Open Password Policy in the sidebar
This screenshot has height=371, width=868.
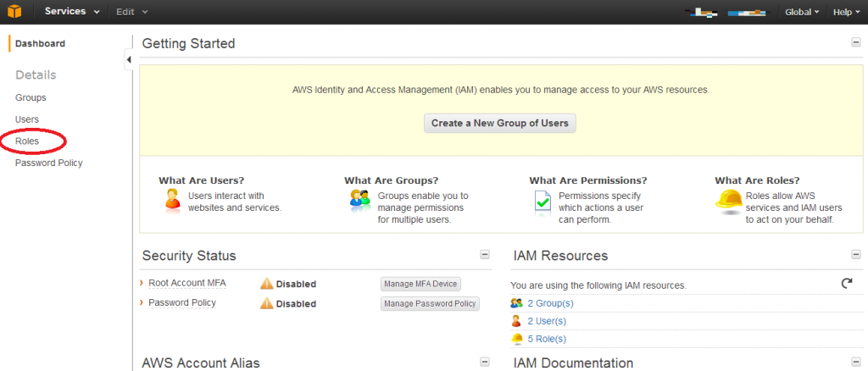tap(48, 163)
